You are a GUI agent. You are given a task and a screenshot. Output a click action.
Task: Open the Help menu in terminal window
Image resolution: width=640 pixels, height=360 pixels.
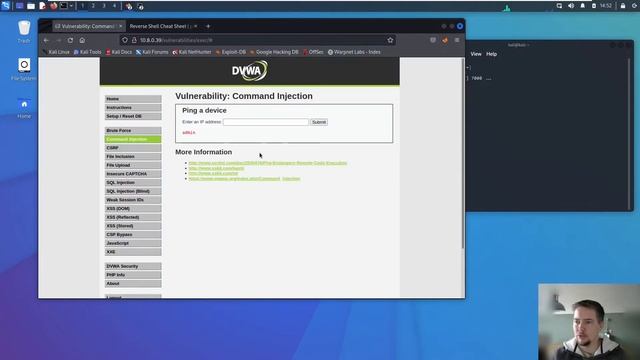[x=491, y=54]
